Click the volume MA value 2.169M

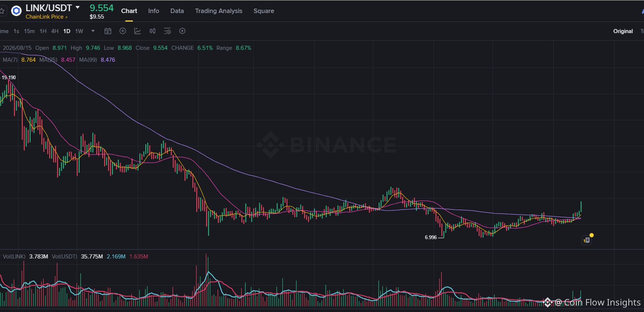coord(116,257)
